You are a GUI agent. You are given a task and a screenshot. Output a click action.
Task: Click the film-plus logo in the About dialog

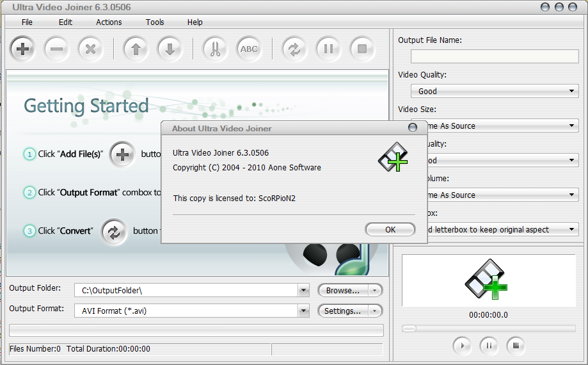pyautogui.click(x=393, y=157)
